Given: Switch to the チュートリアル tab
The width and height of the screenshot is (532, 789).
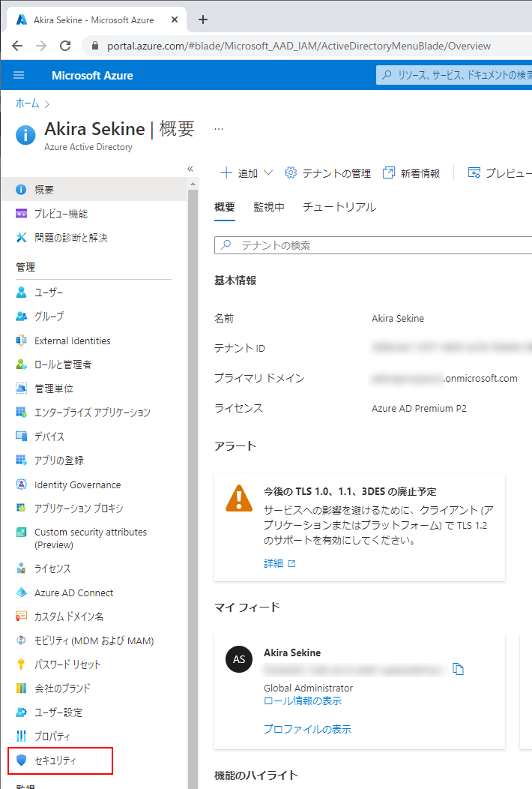Looking at the screenshot, I should pos(339,207).
